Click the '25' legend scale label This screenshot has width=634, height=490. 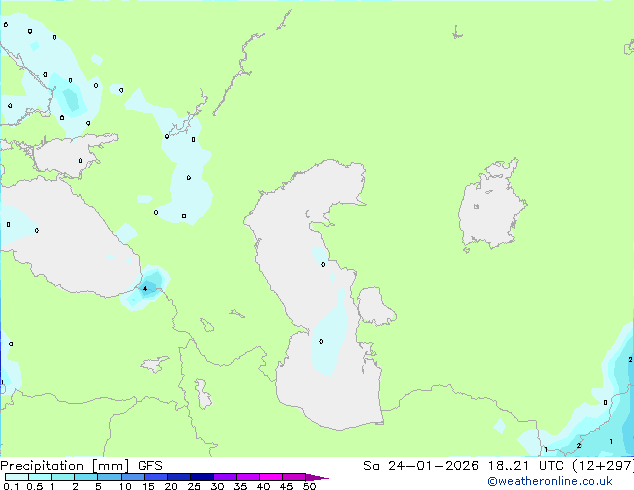click(194, 486)
